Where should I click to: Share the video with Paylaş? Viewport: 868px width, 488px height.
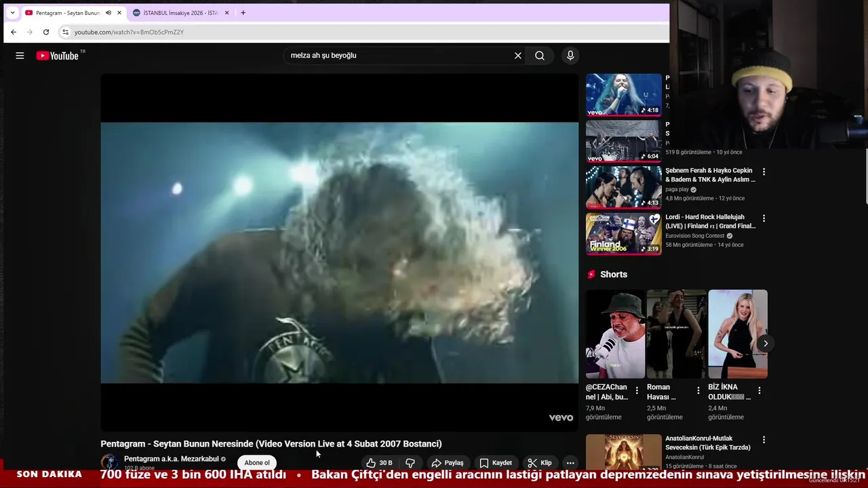click(x=448, y=463)
